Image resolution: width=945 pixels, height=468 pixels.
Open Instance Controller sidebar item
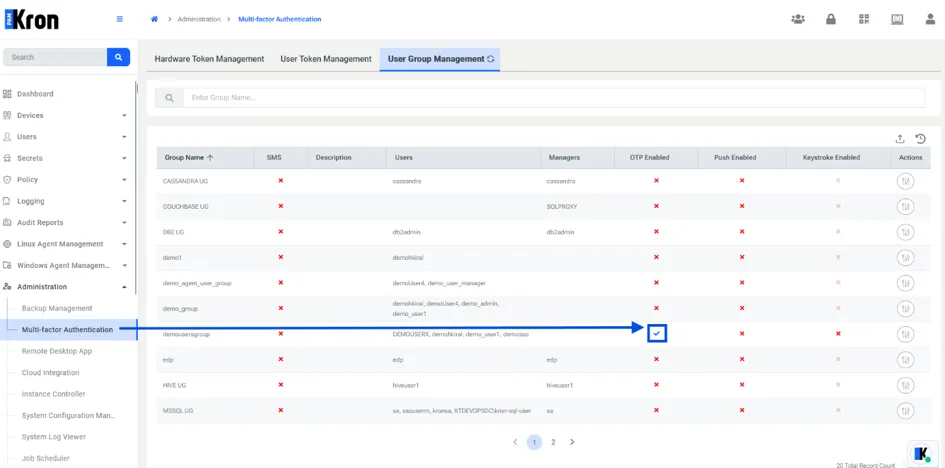54,394
